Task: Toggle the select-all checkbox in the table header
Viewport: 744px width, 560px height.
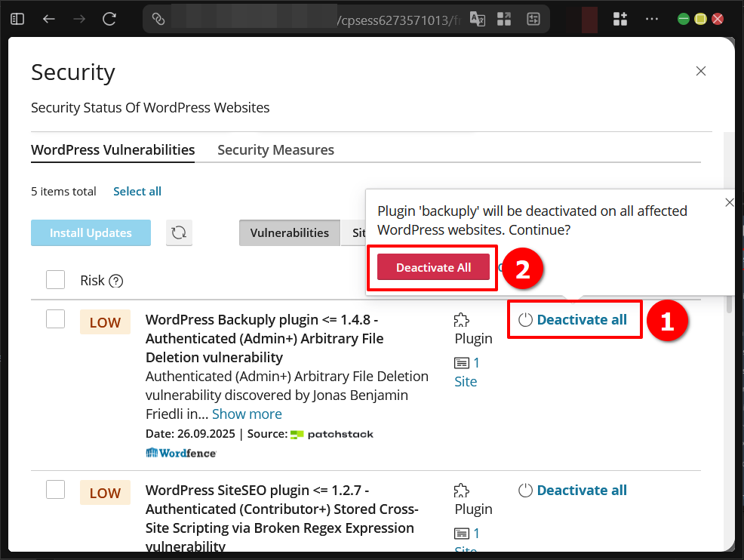Action: pos(55,279)
